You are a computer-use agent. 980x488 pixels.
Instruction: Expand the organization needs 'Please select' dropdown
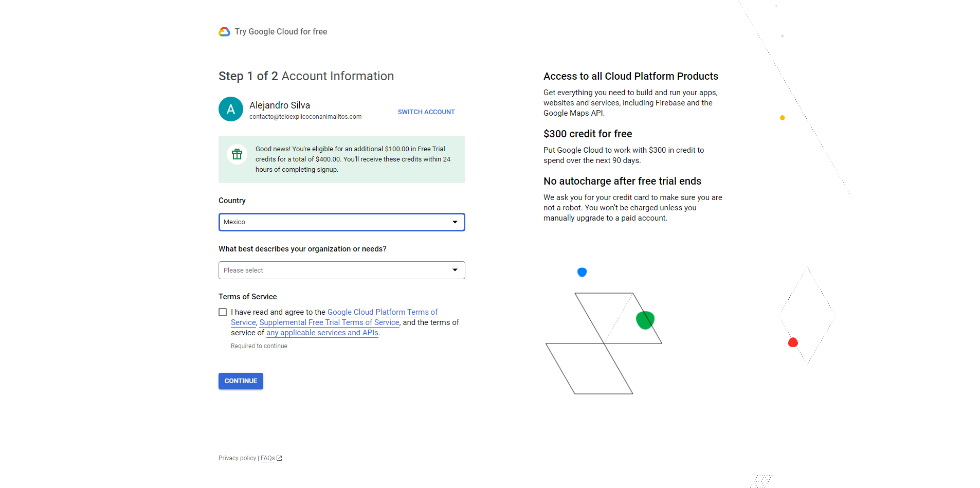[334, 270]
